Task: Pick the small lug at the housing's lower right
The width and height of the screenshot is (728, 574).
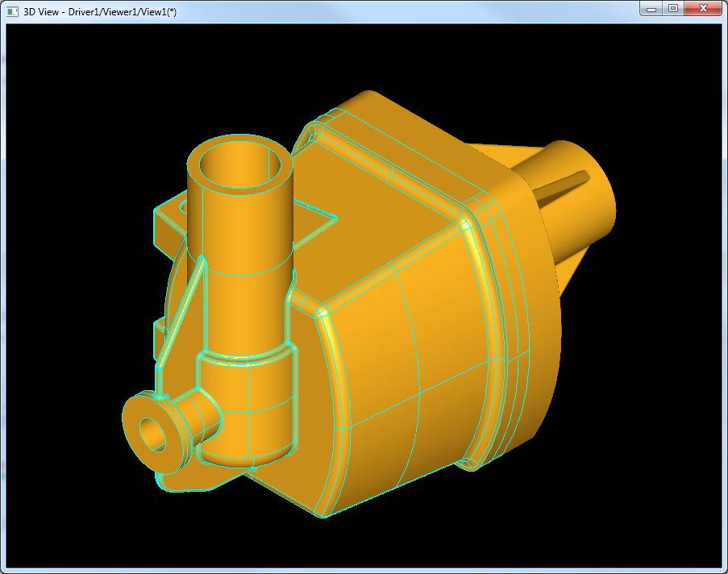Action: [468, 463]
